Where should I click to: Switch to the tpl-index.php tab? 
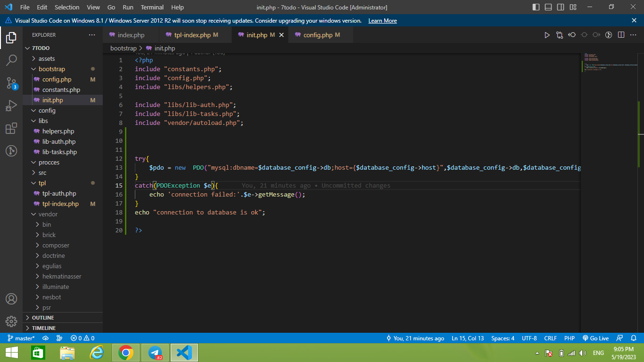(196, 35)
